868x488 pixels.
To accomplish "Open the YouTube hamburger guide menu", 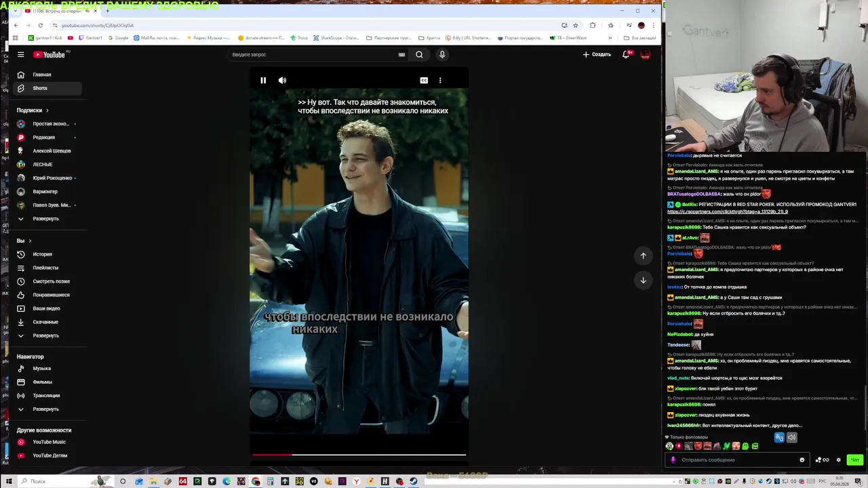I will 21,55.
